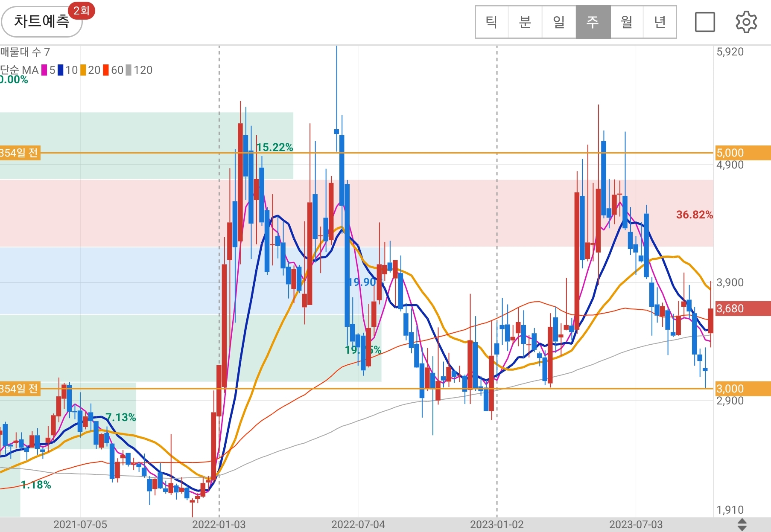Click the 15.22% volume profile value
This screenshot has height=532, width=771.
(x=275, y=147)
